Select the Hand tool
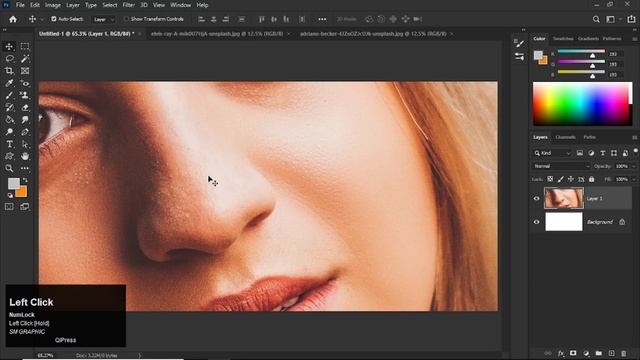This screenshot has height=360, width=640. (25, 156)
